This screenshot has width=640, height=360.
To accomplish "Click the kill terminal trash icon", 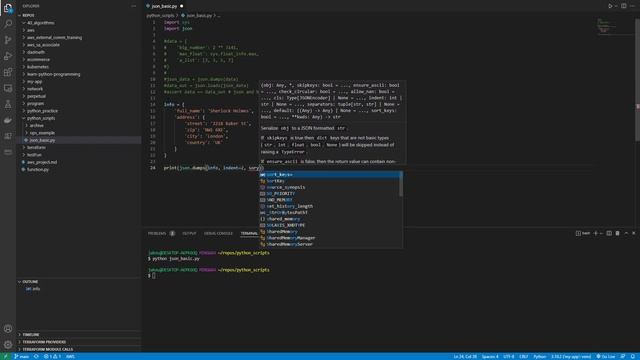I will pyautogui.click(x=617, y=233).
